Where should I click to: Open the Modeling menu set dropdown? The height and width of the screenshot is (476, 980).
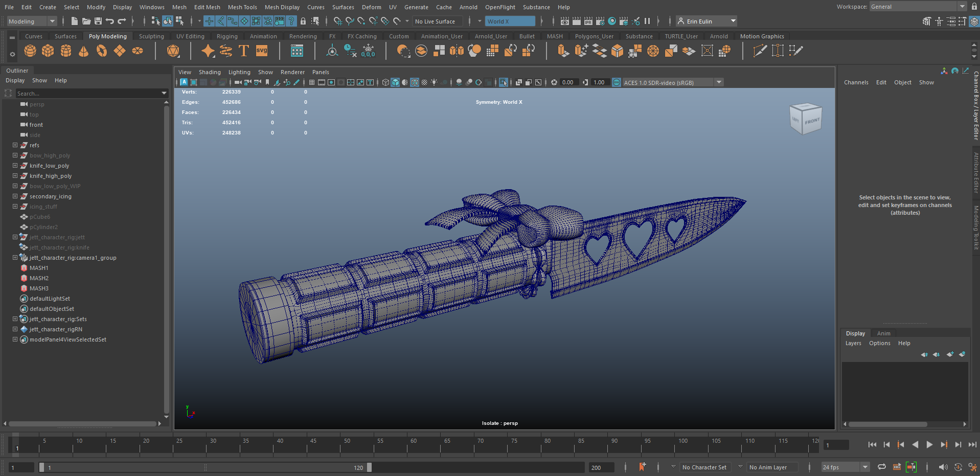(x=32, y=21)
